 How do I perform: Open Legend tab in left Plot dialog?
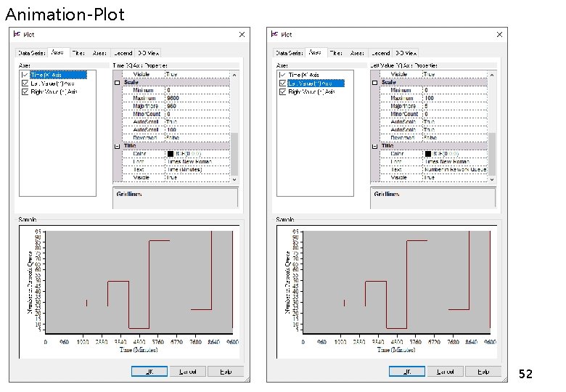[x=123, y=53]
